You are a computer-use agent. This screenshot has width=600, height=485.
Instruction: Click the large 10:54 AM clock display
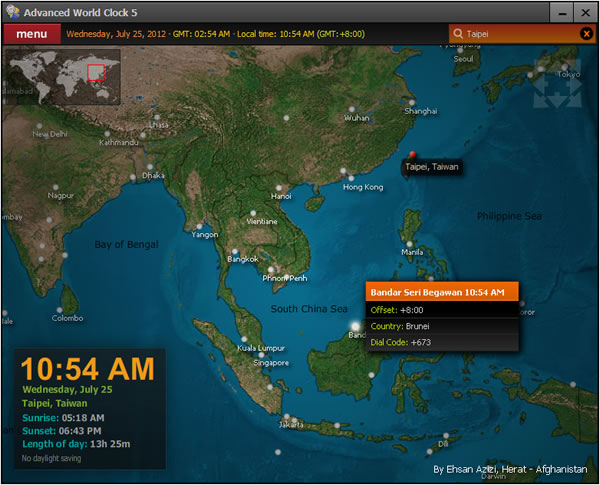[88, 368]
